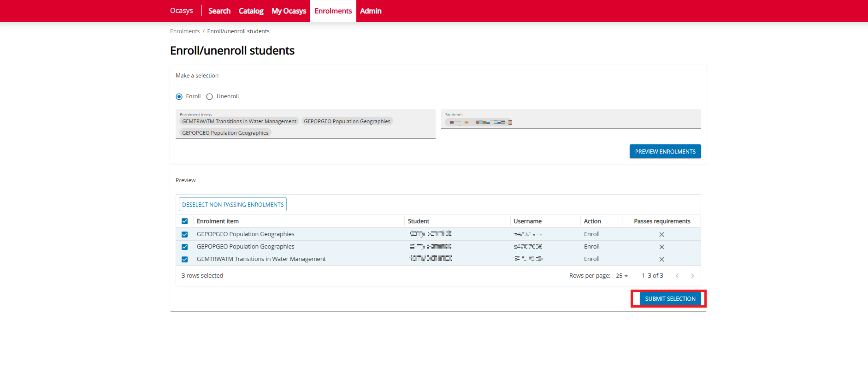Image resolution: width=868 pixels, height=374 pixels.
Task: Select the Unenroll radio button
Action: [210, 96]
